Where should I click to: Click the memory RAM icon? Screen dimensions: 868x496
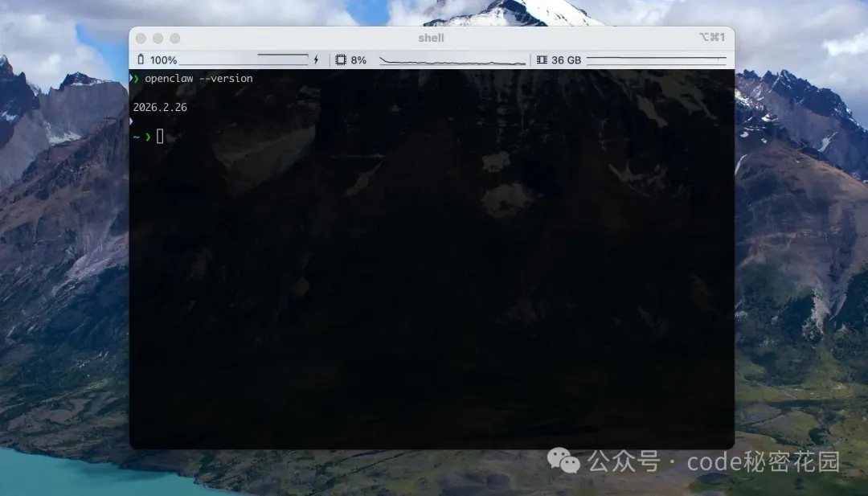click(542, 60)
